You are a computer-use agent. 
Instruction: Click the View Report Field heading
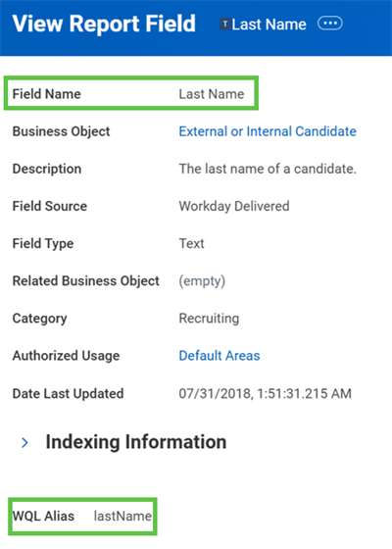104,24
